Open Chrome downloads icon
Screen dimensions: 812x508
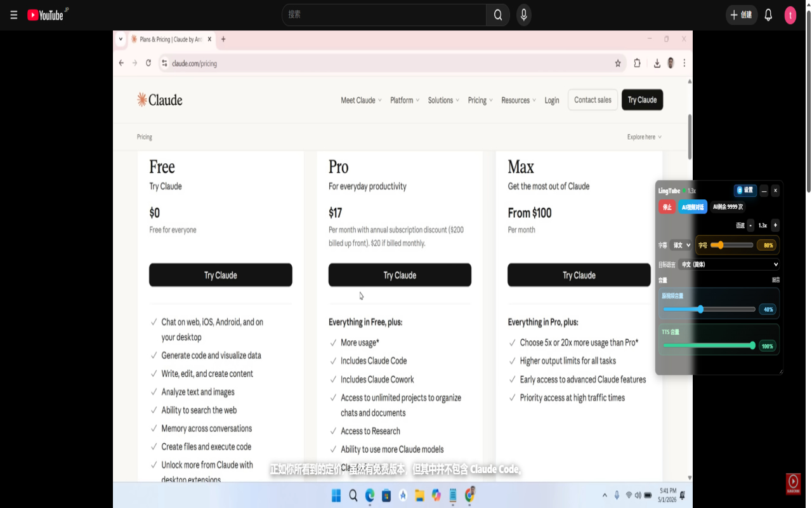click(x=657, y=63)
